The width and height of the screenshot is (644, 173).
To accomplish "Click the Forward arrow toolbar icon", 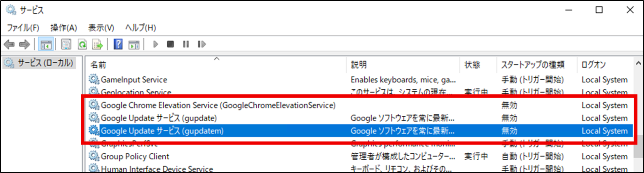I will [x=24, y=44].
